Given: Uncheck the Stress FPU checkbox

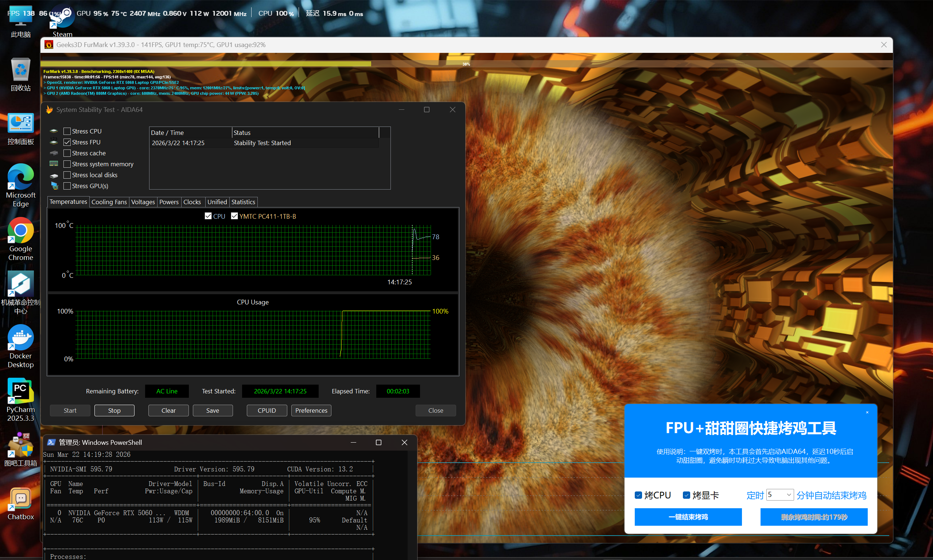Looking at the screenshot, I should pos(67,142).
